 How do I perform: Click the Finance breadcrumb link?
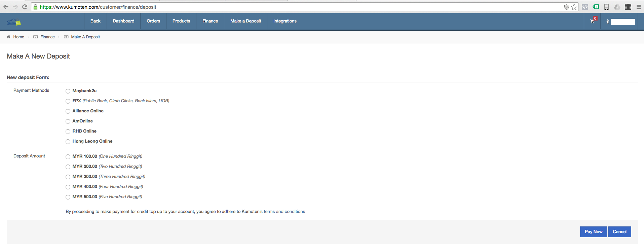coord(47,37)
